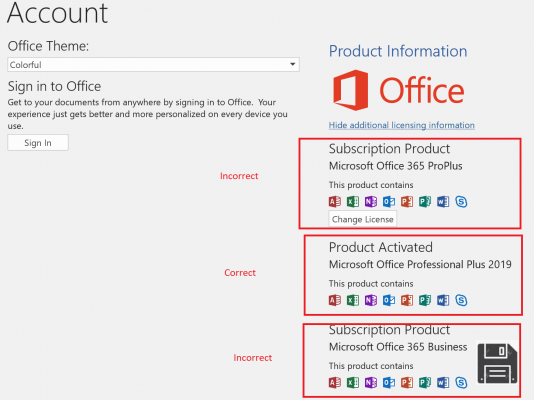Click Hide additional licensing information link
The width and height of the screenshot is (534, 400).
coord(402,125)
